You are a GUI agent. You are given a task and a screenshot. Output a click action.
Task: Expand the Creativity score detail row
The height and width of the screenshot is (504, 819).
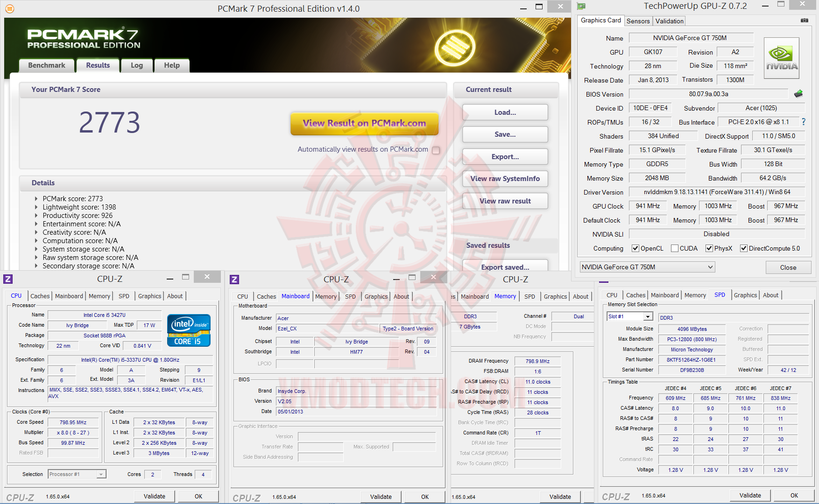click(36, 232)
